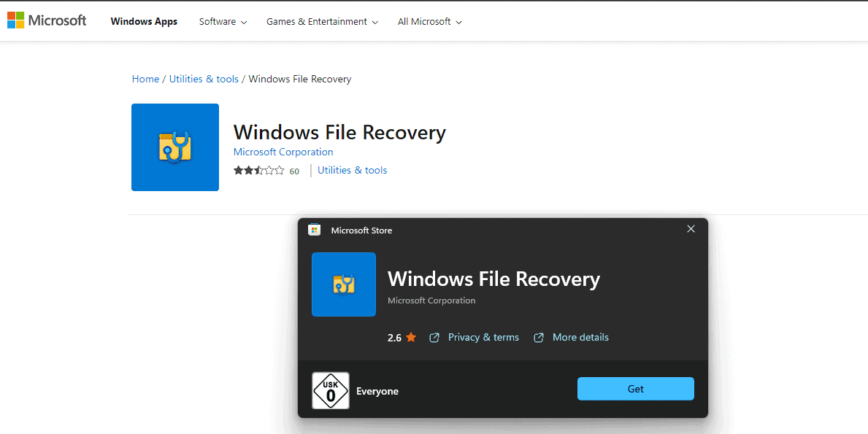The image size is (868, 434).
Task: Click the large Windows File Recovery app icon on webpage
Action: click(175, 147)
